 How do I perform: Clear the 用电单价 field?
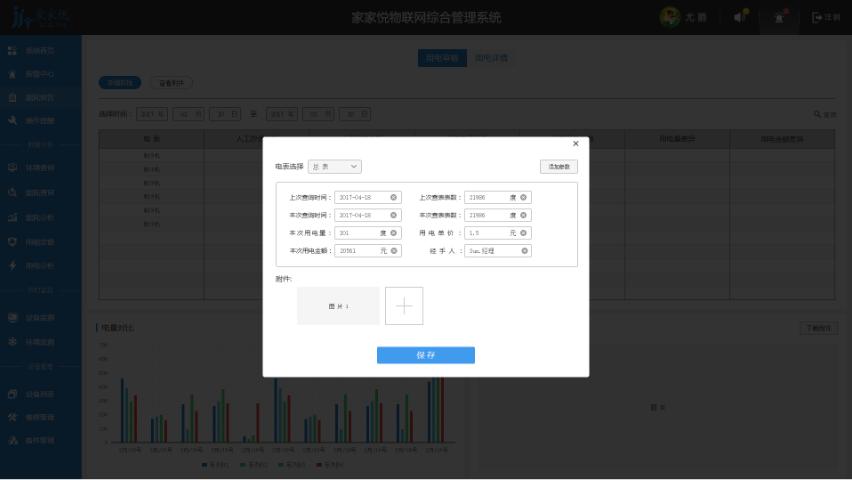(x=523, y=233)
